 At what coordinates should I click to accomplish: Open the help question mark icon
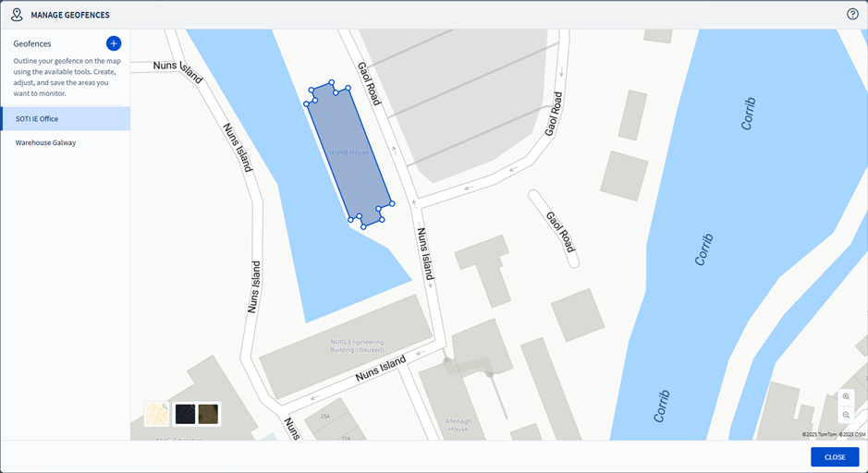(852, 15)
